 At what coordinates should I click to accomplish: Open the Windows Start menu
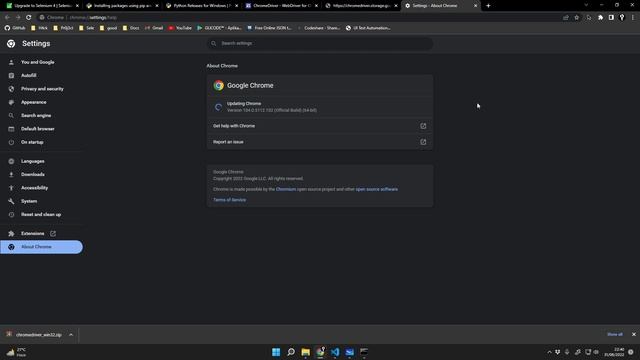276,352
